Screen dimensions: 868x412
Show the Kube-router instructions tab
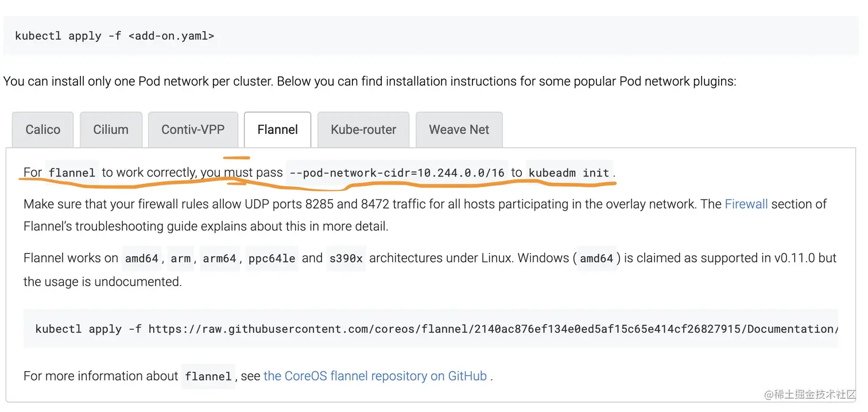[363, 130]
